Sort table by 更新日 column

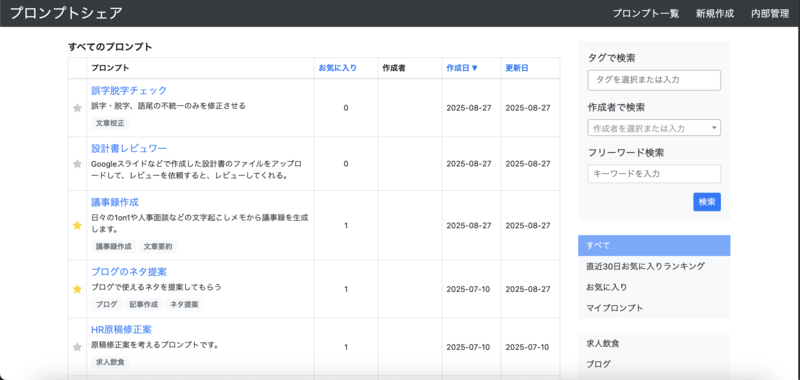coord(517,68)
